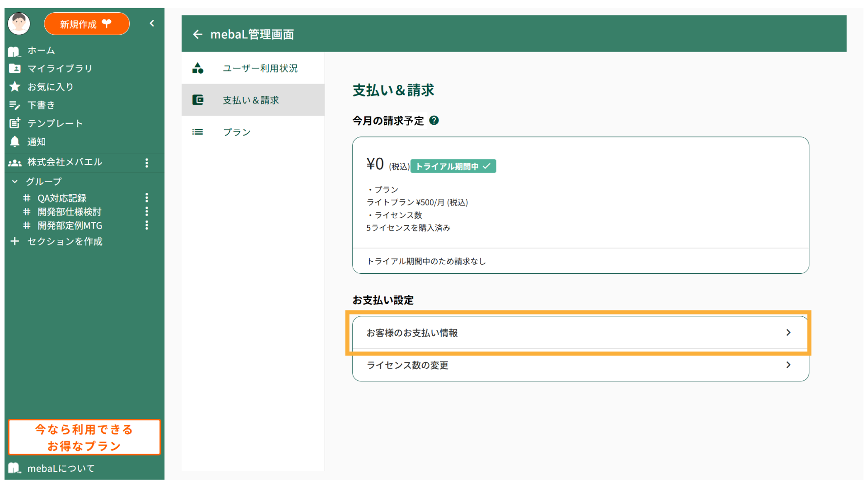The width and height of the screenshot is (868, 488).
Task: Click the help question mark icon
Action: pos(434,121)
